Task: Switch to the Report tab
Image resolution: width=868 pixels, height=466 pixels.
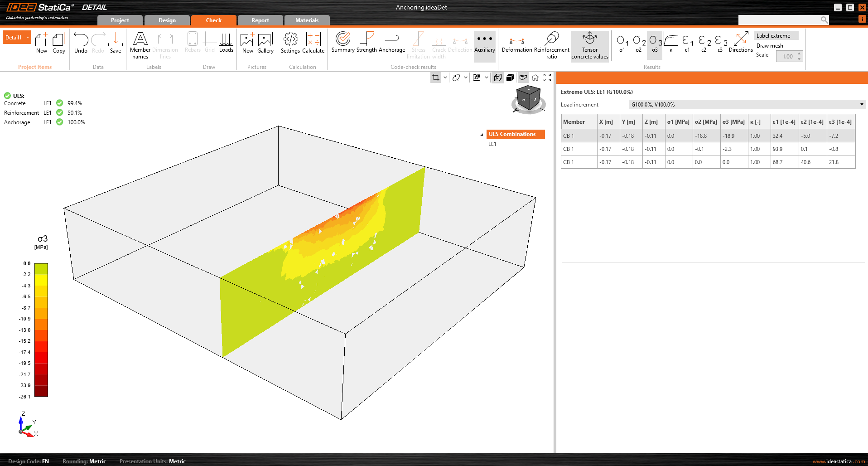Action: click(x=260, y=20)
